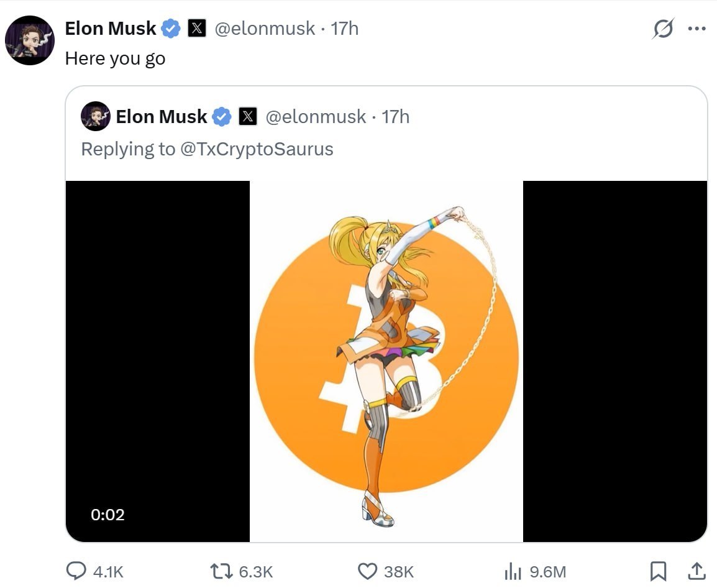Like the post with heart icon
The height and width of the screenshot is (588, 717).
click(368, 571)
